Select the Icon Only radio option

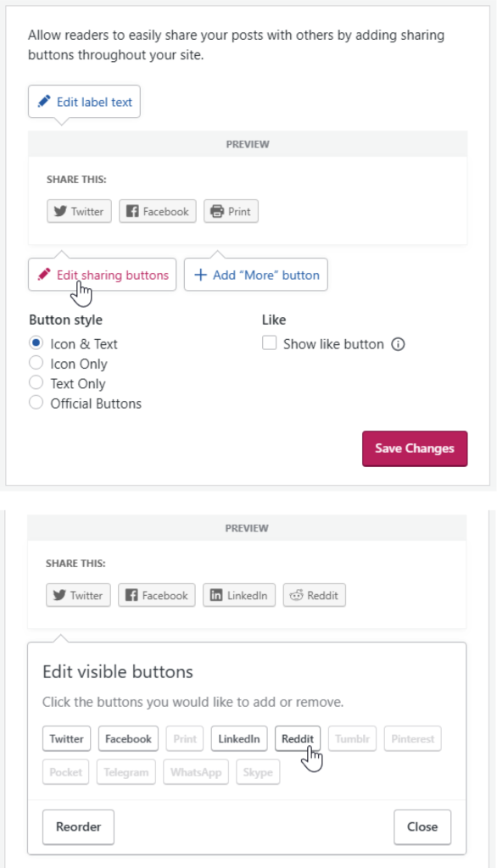point(36,363)
